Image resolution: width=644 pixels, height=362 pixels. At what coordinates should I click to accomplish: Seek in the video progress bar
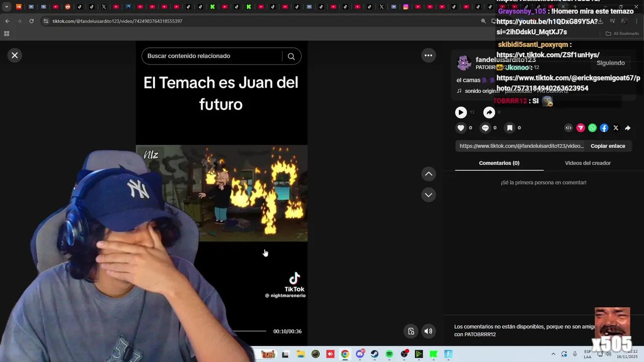[x=249, y=331]
